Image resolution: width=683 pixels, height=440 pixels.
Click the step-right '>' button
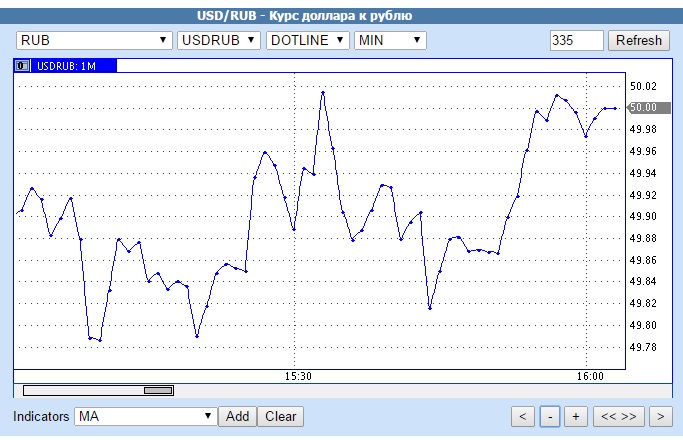(x=661, y=416)
